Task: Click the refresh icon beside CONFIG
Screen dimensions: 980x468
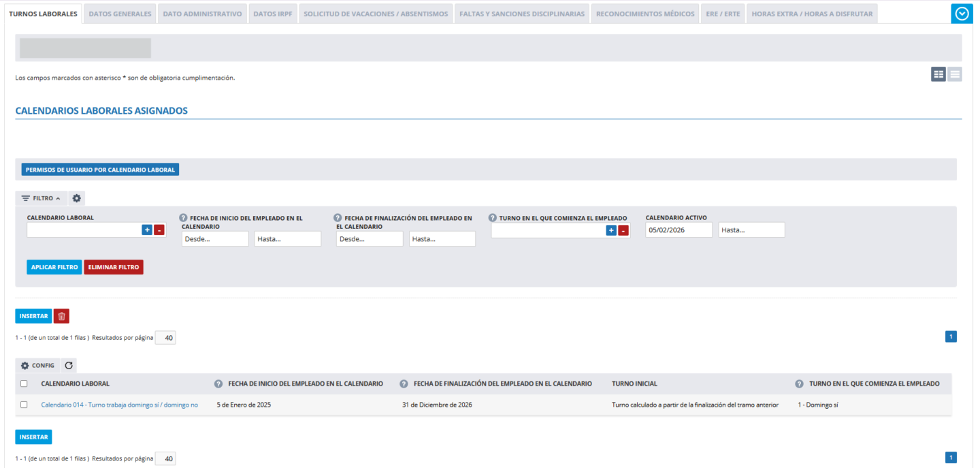Action: point(69,366)
